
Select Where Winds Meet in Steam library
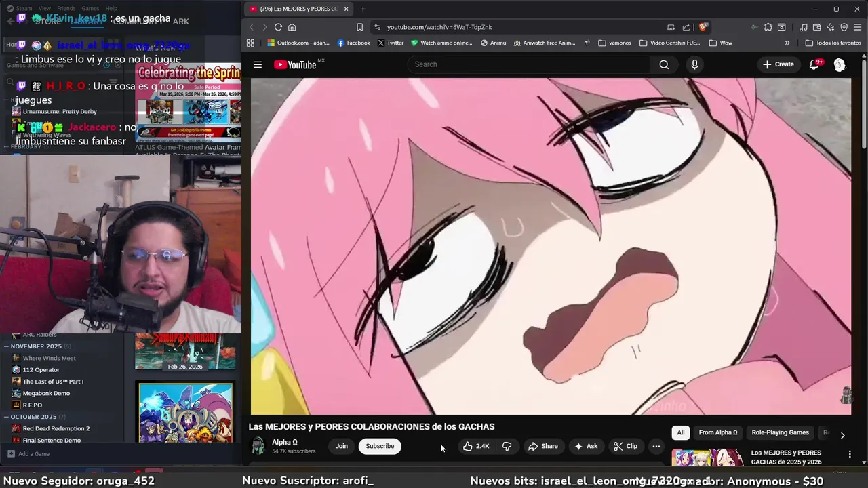coord(50,358)
